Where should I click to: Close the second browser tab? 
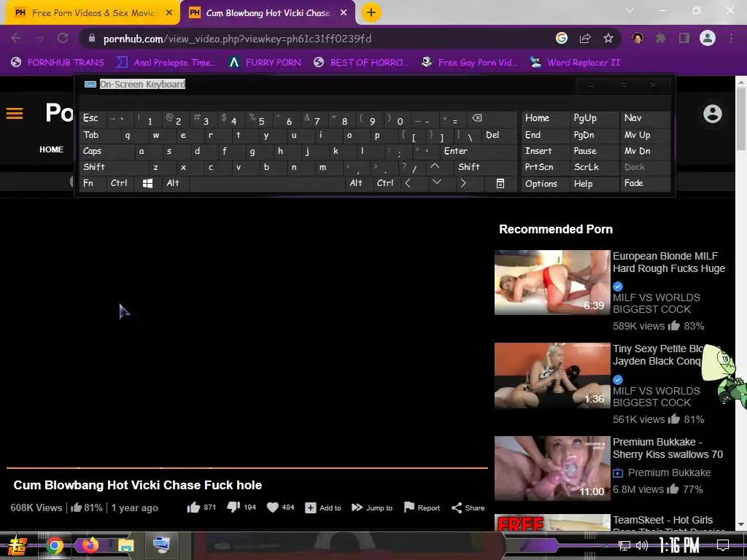tap(344, 13)
